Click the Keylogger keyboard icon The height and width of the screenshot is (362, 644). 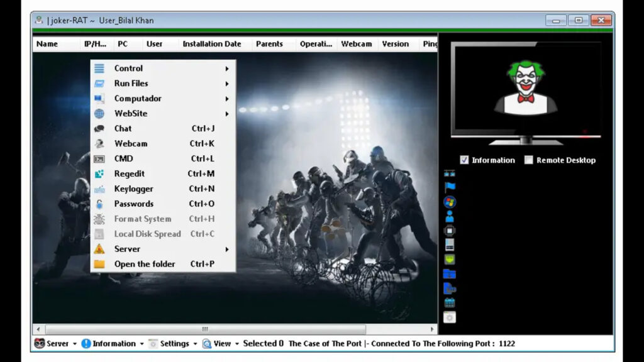(99, 189)
